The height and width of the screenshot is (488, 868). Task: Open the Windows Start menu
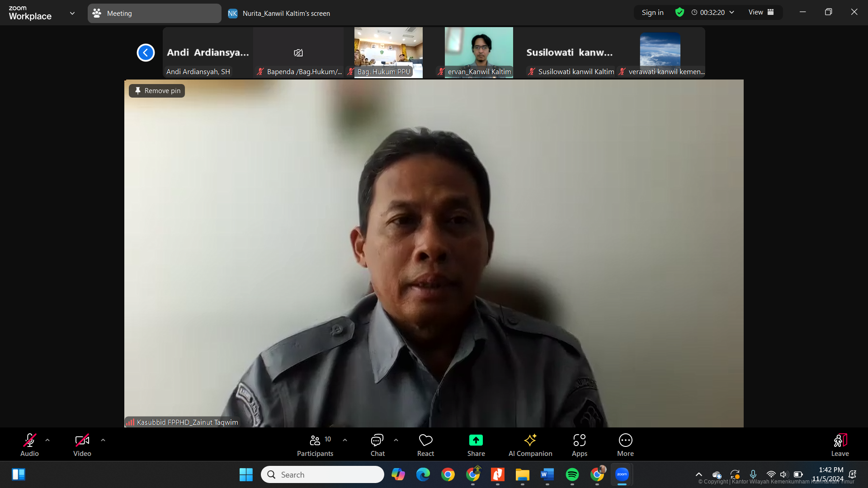246,474
